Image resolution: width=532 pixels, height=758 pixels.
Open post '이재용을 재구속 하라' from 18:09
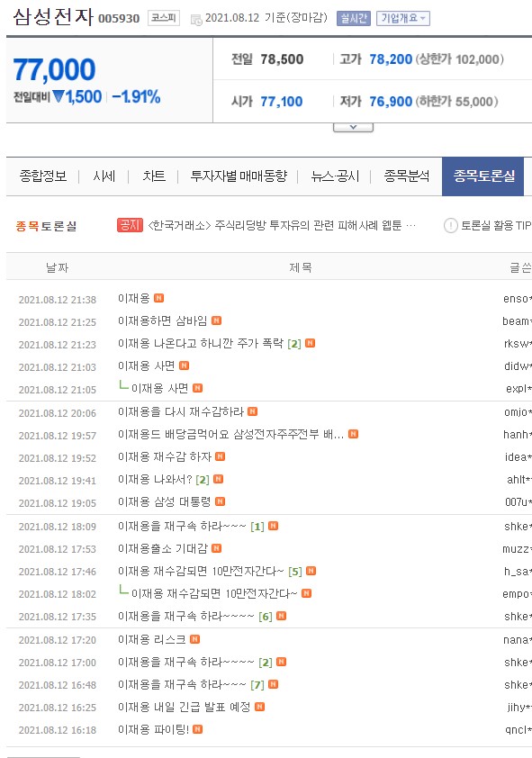click(182, 526)
